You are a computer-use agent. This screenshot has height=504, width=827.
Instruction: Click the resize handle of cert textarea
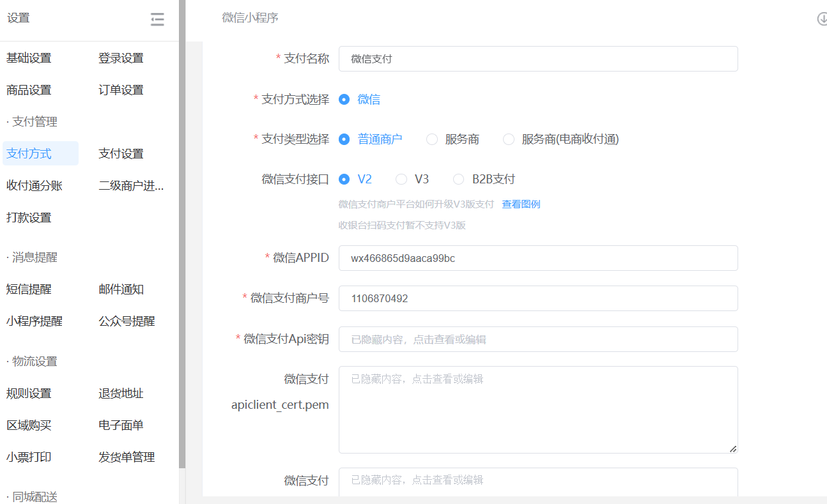[x=733, y=448]
